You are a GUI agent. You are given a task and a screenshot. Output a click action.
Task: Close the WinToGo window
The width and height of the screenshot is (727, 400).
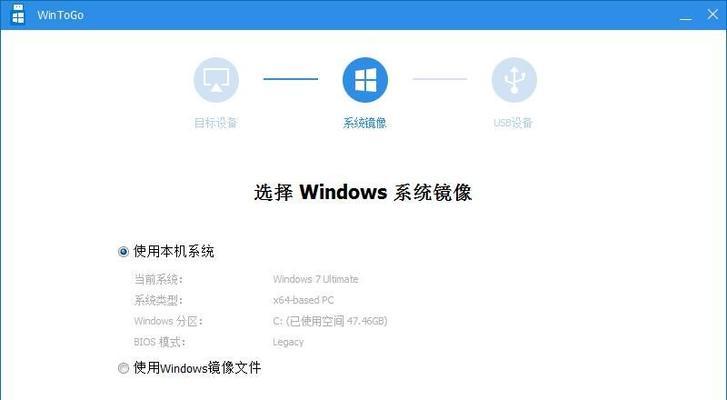click(x=713, y=14)
